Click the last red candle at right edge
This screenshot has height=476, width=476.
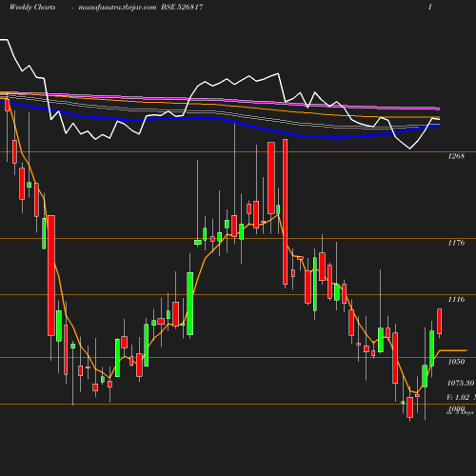tap(440, 321)
